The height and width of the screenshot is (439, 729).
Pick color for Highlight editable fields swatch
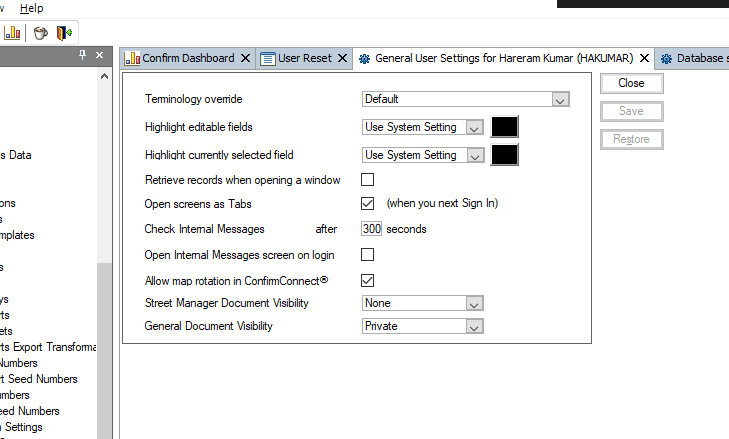pos(505,127)
